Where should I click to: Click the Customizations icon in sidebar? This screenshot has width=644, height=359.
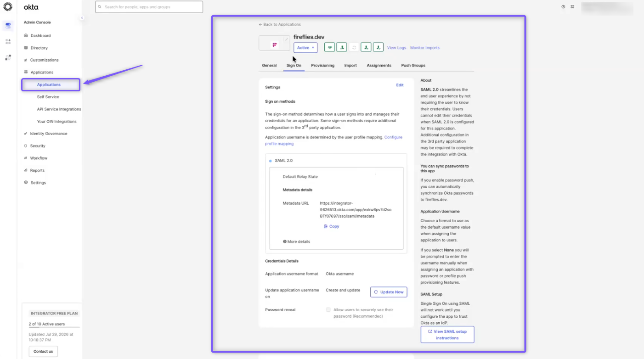[x=26, y=60]
